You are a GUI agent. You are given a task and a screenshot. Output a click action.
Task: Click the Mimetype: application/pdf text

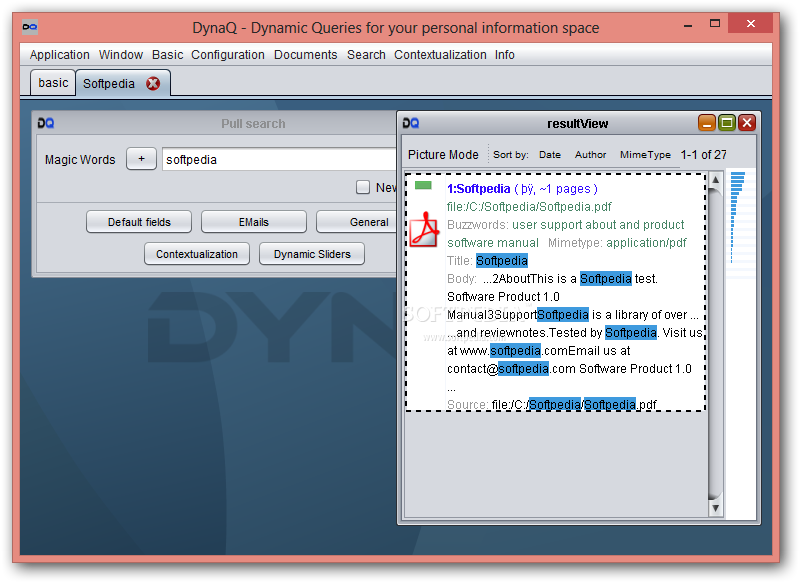617,243
